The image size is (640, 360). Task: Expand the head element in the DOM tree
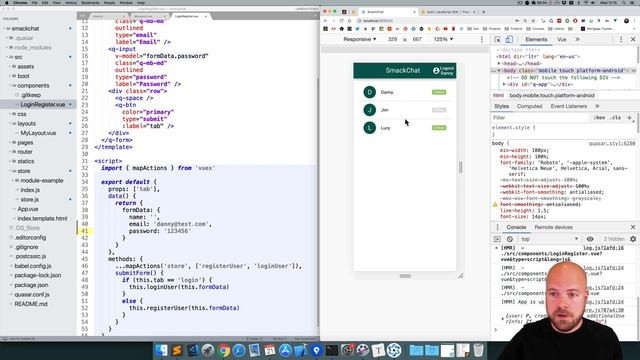pos(499,64)
